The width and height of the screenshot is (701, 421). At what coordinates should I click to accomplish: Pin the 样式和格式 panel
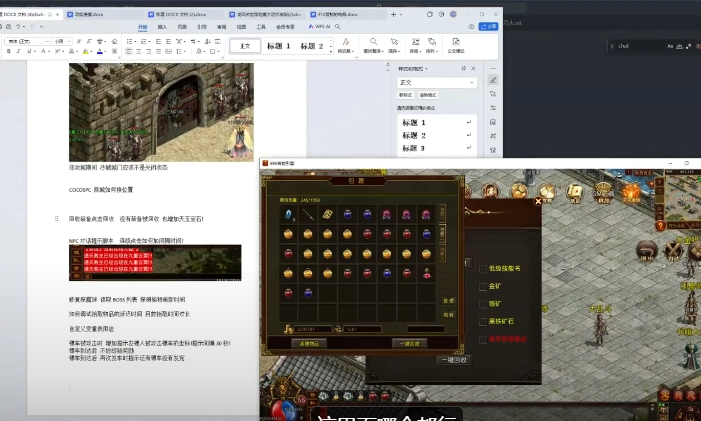(463, 68)
